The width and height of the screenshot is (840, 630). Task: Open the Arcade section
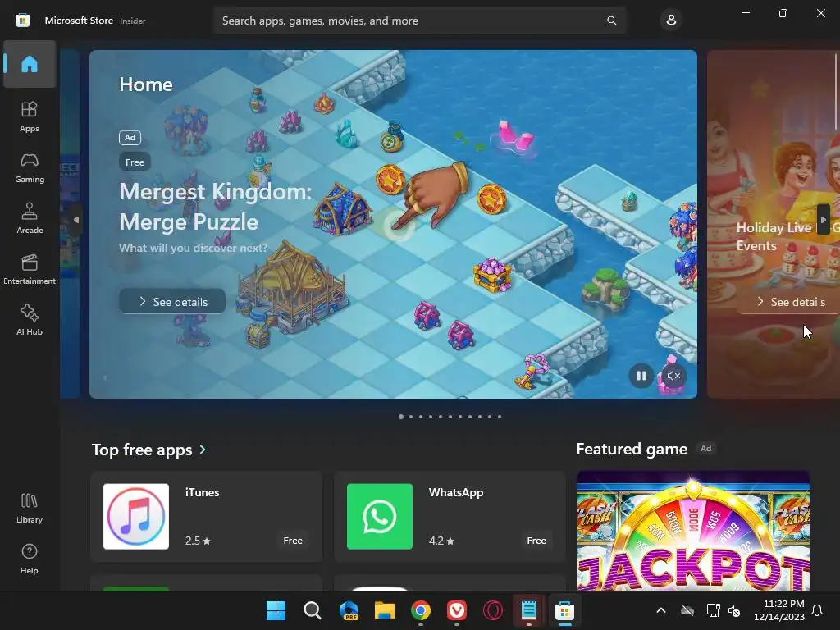30,218
